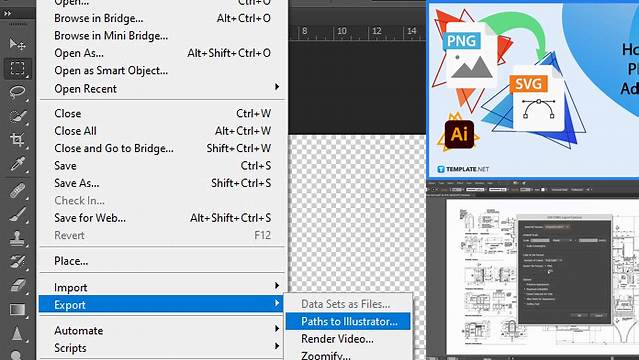
Task: Select the Brush tool
Action: click(x=17, y=214)
